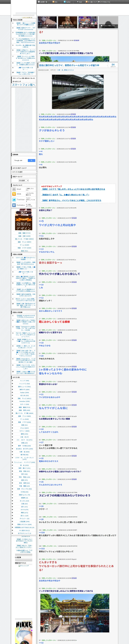Open category 芸能 テレビ (10511)

point(24,399)
